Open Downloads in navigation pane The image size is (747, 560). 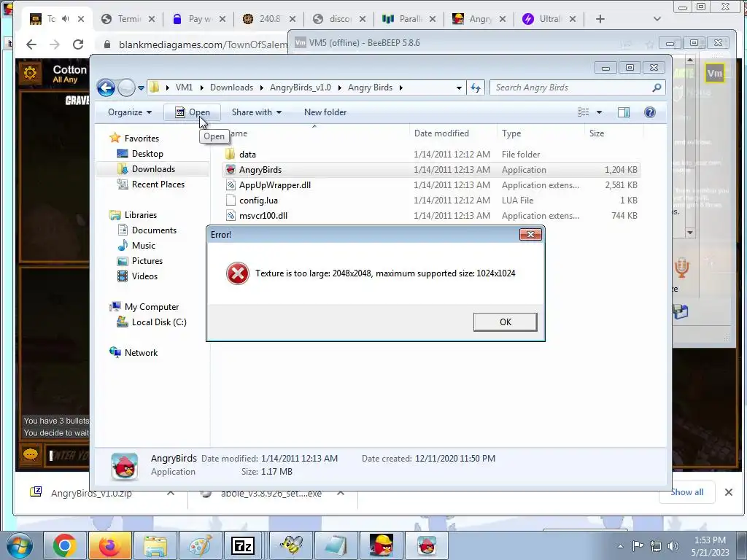[153, 169]
